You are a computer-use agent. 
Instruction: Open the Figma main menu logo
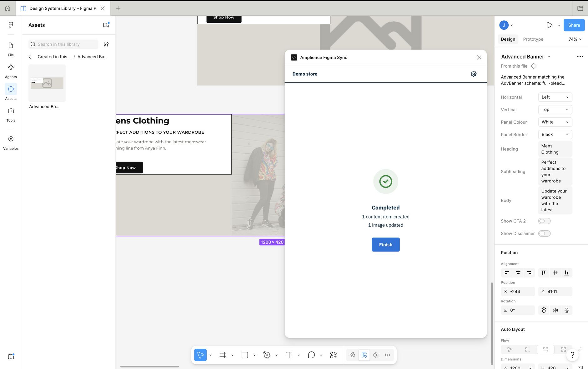coord(11,25)
